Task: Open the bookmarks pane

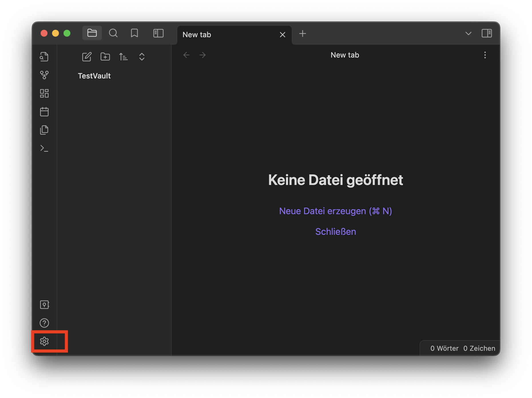Action: [x=134, y=33]
